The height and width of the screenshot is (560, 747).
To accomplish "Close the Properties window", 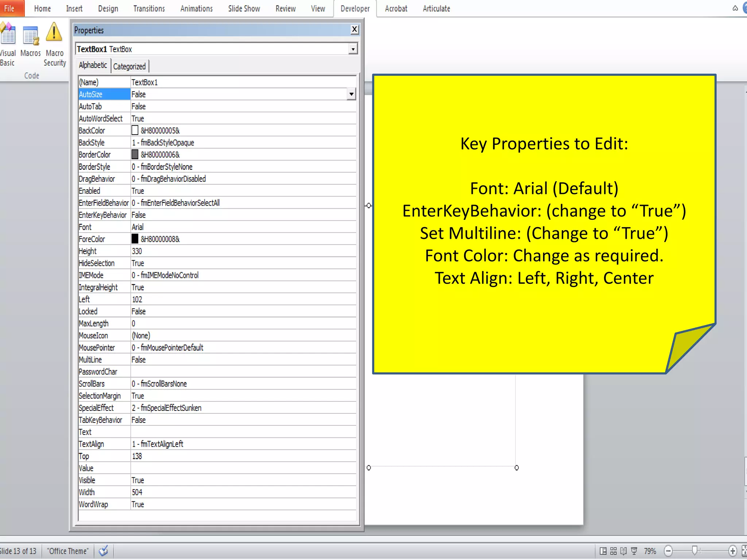I will [x=354, y=30].
